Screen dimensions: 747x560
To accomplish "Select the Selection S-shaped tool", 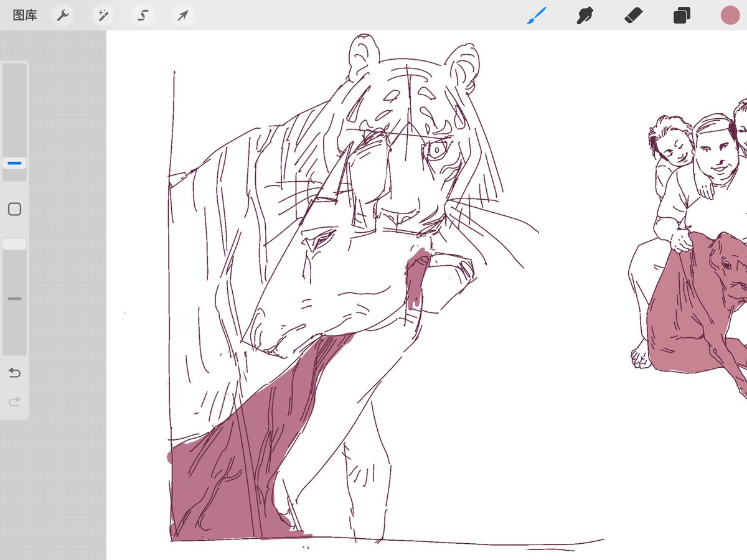I will click(x=143, y=16).
